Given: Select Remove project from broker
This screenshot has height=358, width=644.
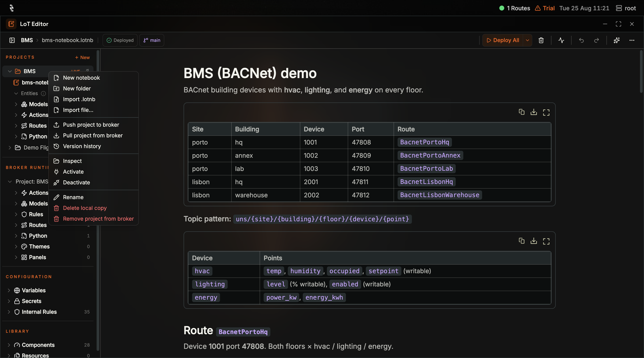Looking at the screenshot, I should (93, 219).
